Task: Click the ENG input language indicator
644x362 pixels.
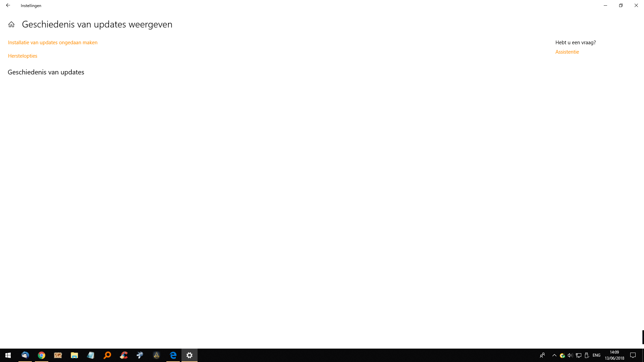Action: click(x=596, y=355)
